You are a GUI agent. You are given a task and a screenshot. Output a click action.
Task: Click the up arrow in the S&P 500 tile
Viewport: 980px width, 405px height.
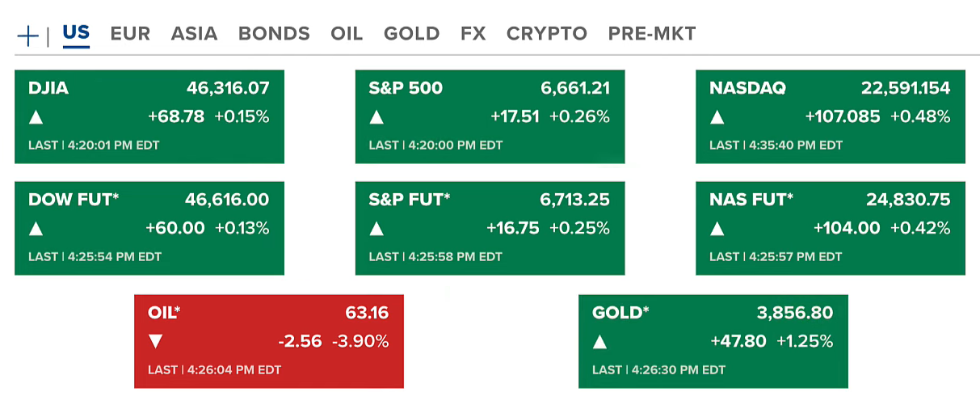(x=376, y=117)
